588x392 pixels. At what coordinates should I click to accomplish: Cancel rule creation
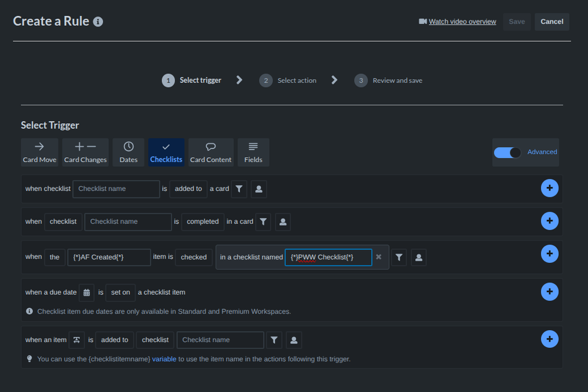[551, 22]
